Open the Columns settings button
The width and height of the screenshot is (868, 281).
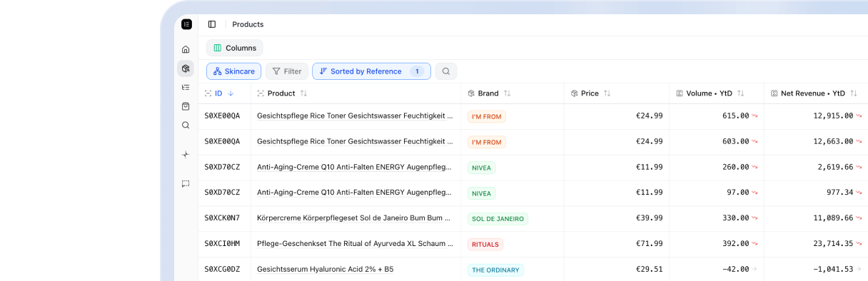click(235, 48)
